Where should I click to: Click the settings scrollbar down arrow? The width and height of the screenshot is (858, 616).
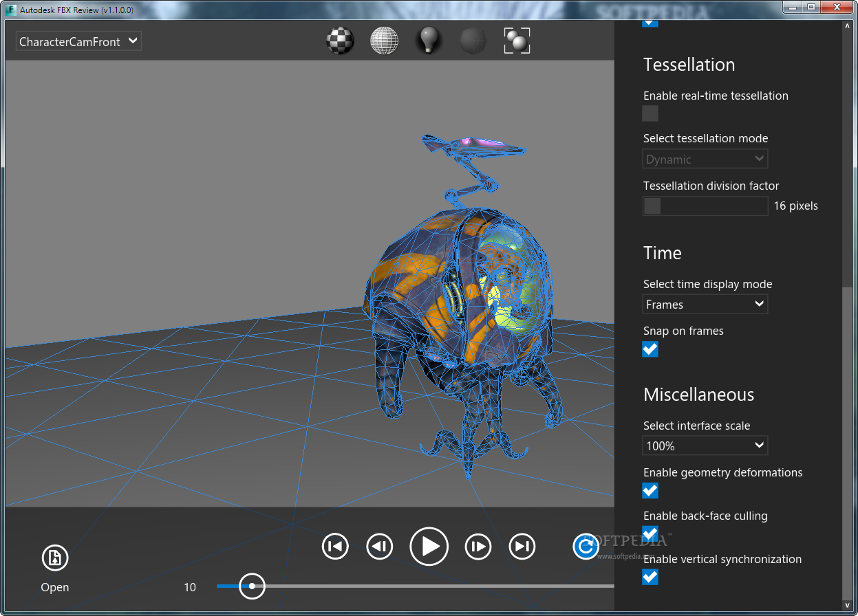pos(847,605)
